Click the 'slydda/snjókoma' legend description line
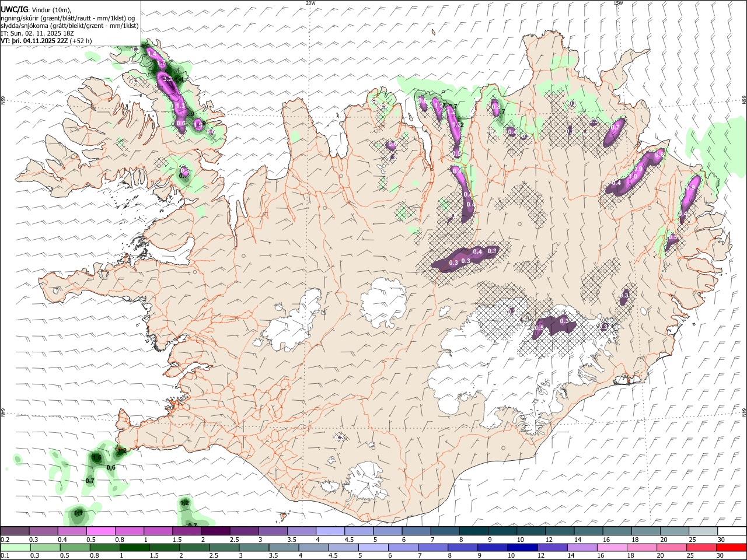The height and width of the screenshot is (560, 747). click(70, 26)
